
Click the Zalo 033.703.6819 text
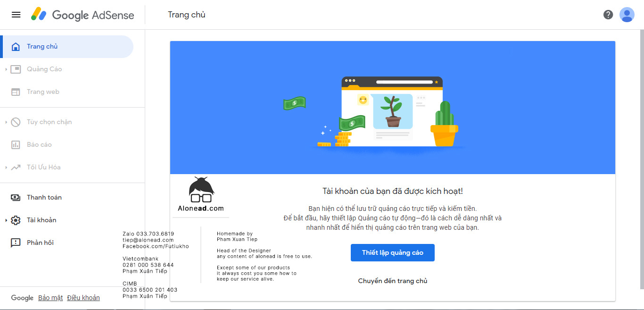148,234
